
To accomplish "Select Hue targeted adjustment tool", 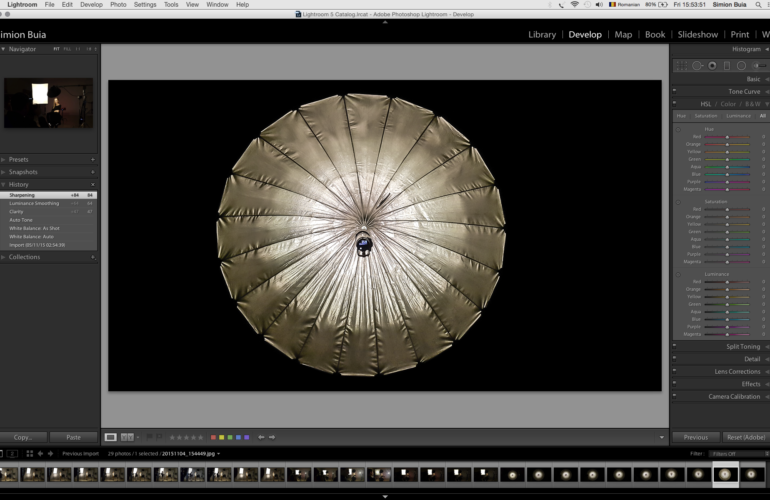I will tap(678, 130).
